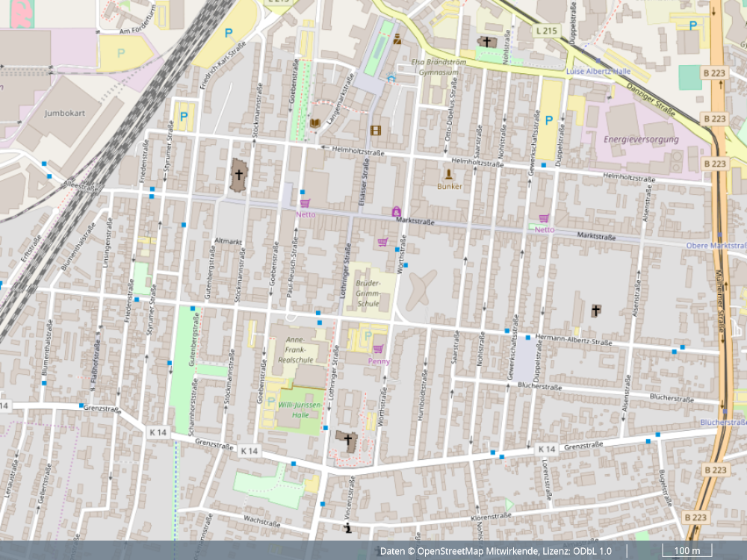
Task: Click the church icon near Alsenstraße
Action: [x=595, y=310]
